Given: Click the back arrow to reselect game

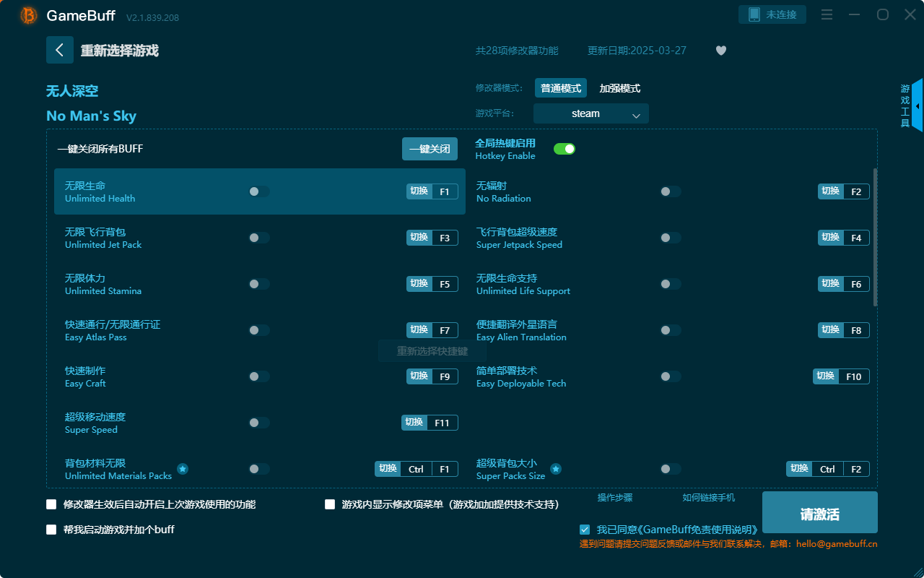Looking at the screenshot, I should (x=60, y=50).
